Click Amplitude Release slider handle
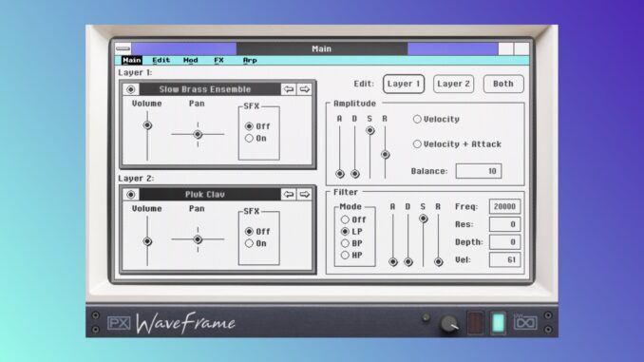The image size is (644, 362). 385,155
